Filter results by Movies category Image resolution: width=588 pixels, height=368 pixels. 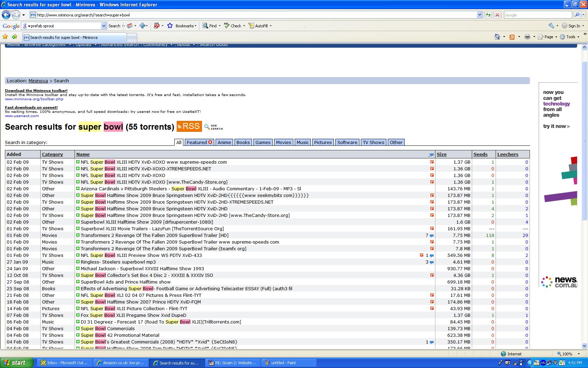pos(283,142)
